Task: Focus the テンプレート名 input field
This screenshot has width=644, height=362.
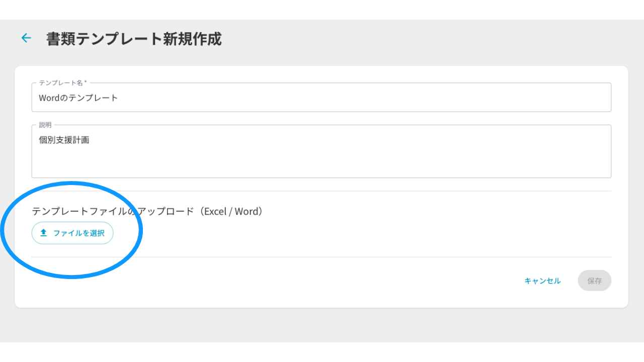Action: (321, 97)
